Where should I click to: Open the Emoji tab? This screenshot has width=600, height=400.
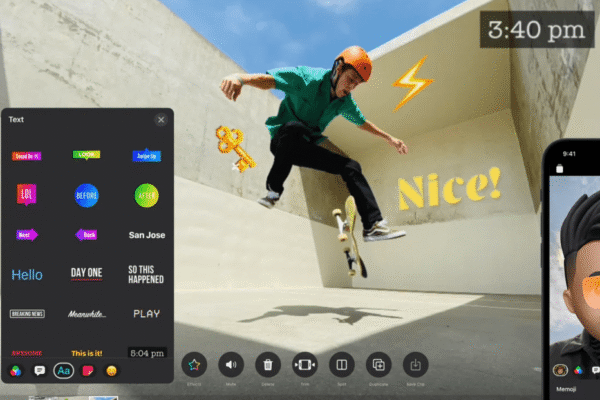tap(112, 370)
